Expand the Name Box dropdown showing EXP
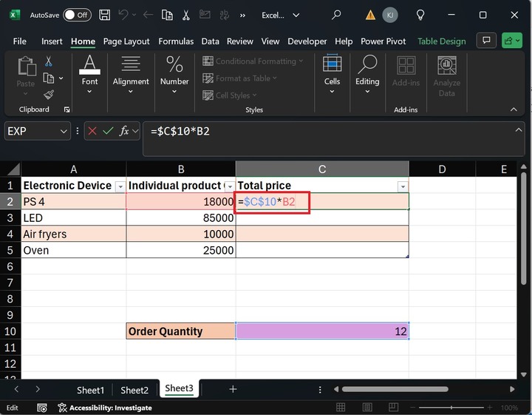This screenshot has width=532, height=415. click(63, 131)
